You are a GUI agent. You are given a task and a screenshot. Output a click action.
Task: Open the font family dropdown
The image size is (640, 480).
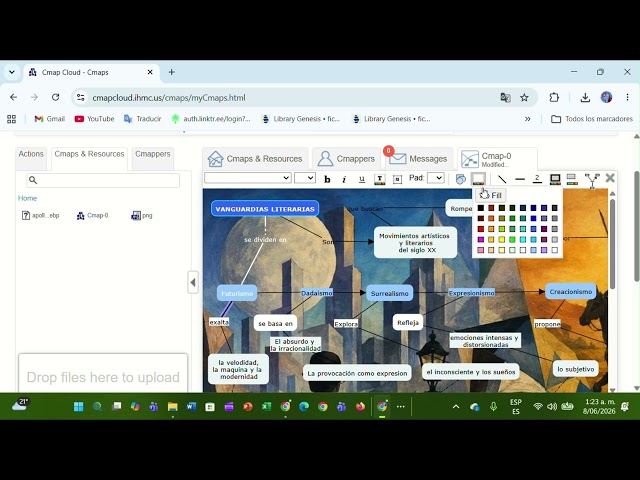[248, 178]
